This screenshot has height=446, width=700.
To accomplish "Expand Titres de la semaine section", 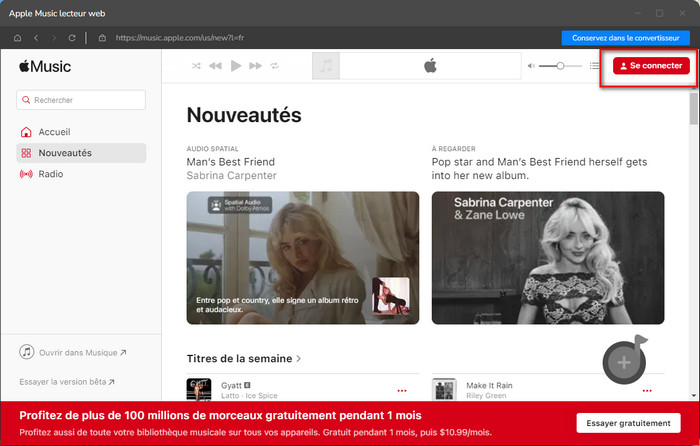I will tap(244, 358).
